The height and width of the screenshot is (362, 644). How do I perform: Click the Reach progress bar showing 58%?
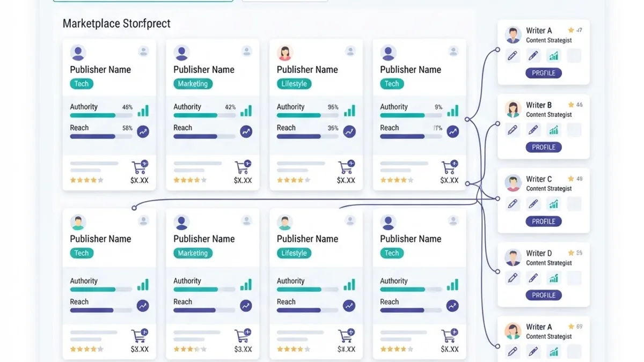pos(101,136)
